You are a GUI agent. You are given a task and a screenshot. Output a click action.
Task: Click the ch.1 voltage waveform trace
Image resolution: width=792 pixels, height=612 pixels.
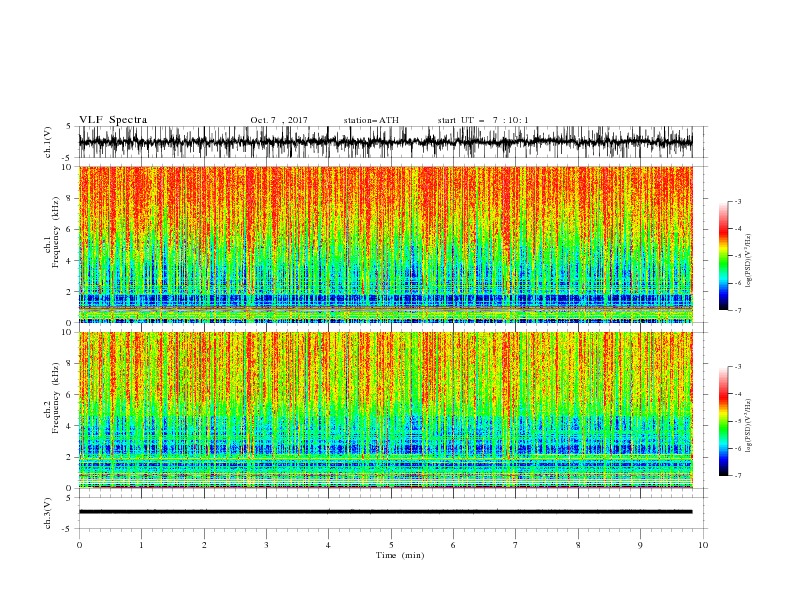pos(385,142)
